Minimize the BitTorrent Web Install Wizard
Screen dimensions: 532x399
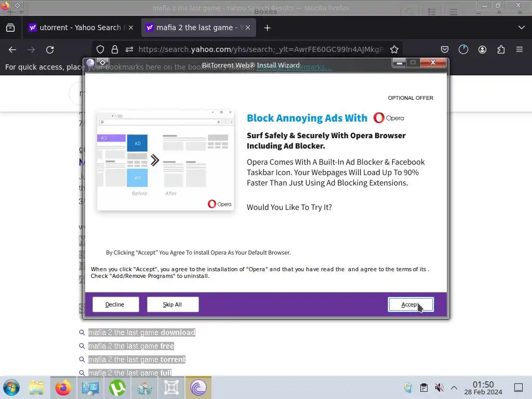pyautogui.click(x=400, y=62)
